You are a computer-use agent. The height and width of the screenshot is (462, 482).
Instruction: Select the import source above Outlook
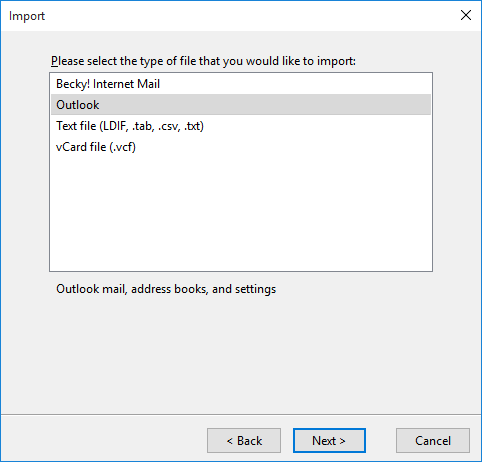coord(241,84)
